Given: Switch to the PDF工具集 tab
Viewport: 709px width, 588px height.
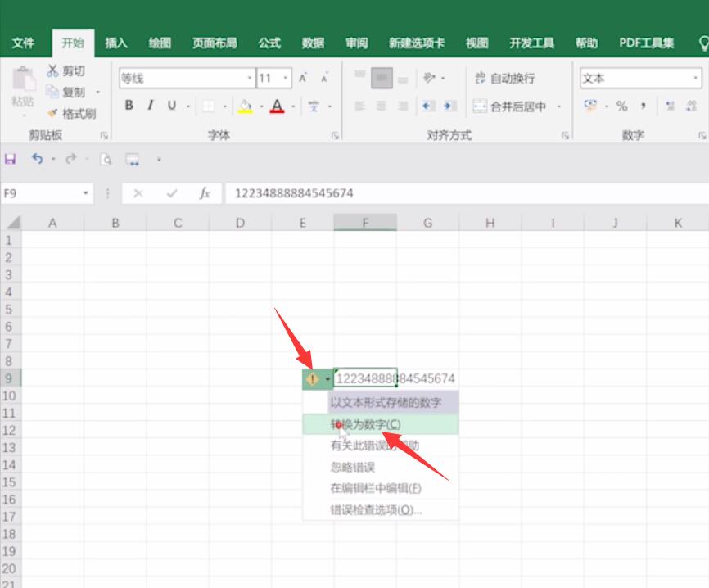Looking at the screenshot, I should [646, 43].
